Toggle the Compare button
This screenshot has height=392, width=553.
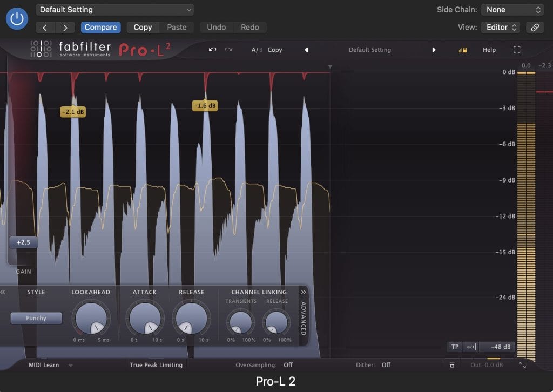point(100,27)
